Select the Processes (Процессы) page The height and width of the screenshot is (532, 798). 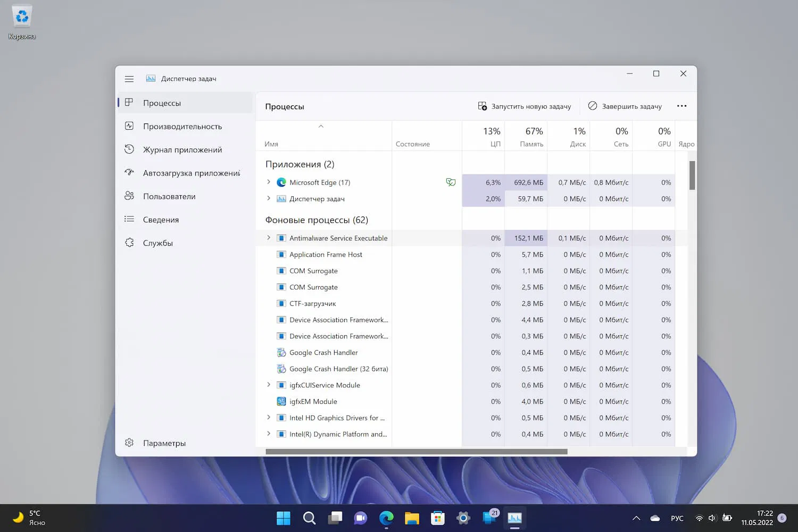pyautogui.click(x=162, y=103)
